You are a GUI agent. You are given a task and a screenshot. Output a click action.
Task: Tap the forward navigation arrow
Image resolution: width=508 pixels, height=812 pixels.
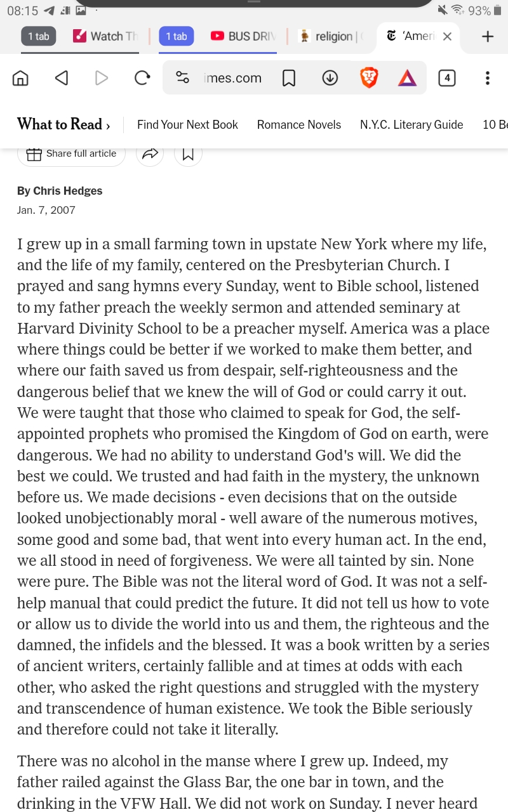coord(102,78)
